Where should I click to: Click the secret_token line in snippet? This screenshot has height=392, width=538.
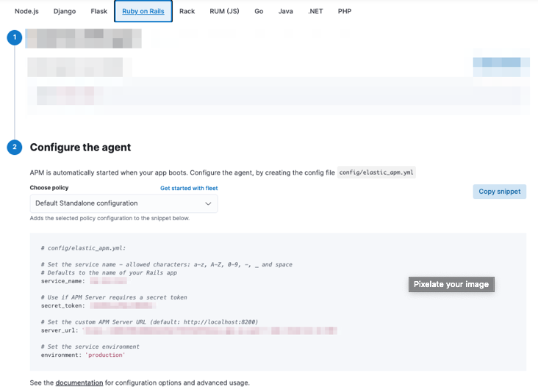pyautogui.click(x=98, y=305)
